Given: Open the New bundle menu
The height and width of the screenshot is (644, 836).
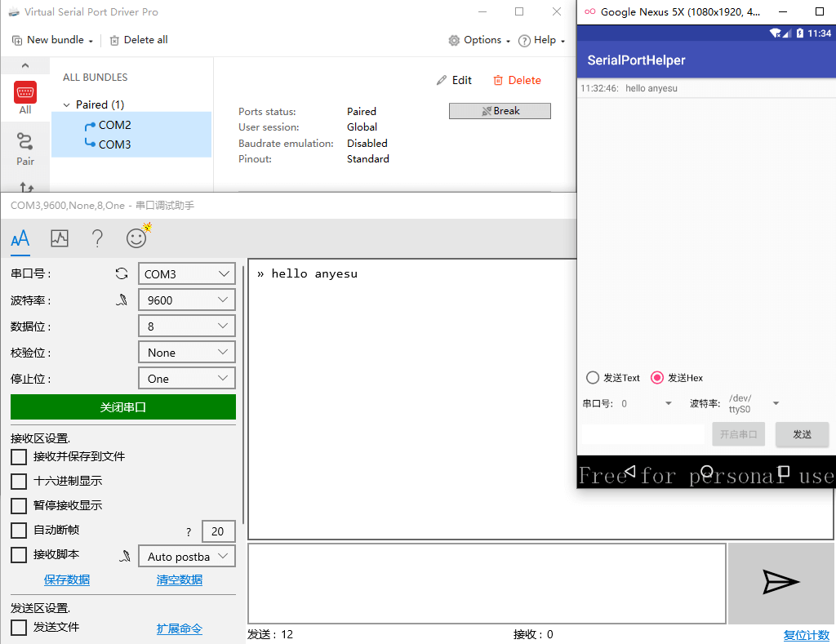Looking at the screenshot, I should [x=53, y=40].
